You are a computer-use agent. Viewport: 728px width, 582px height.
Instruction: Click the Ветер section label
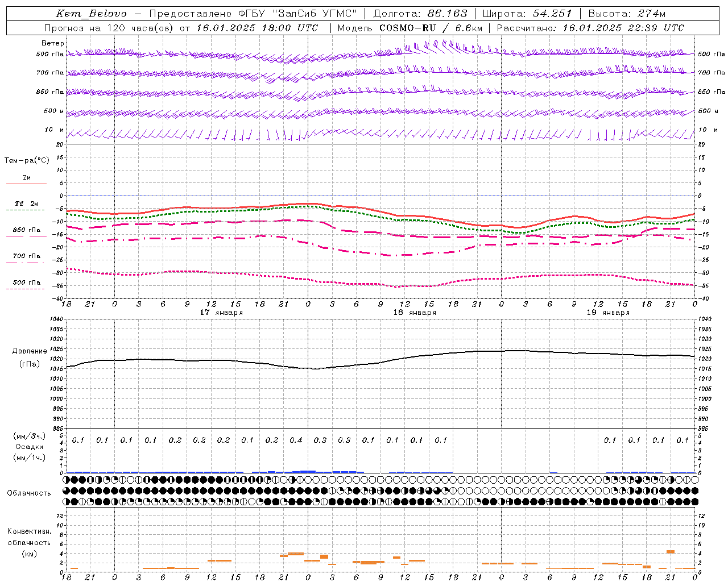[x=53, y=43]
